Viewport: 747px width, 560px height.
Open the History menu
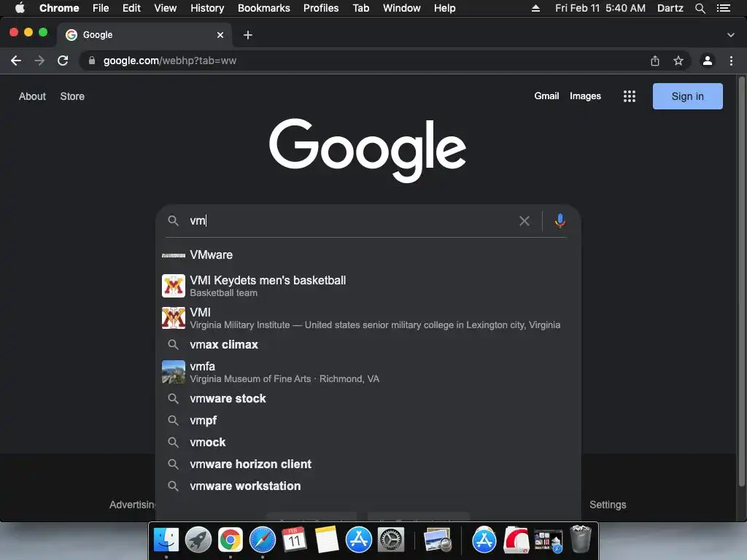point(207,8)
